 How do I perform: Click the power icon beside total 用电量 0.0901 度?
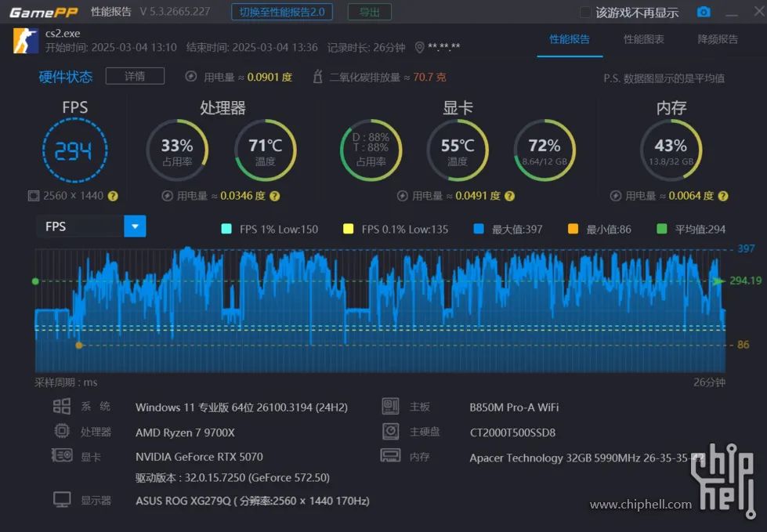click(x=191, y=76)
